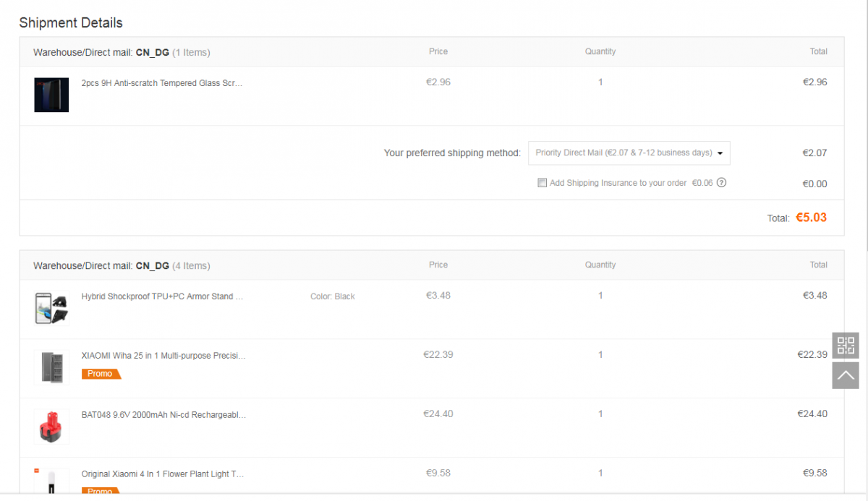Click the shipping insurance help question mark
Image resolution: width=868 pixels, height=501 pixels.
[x=721, y=183]
